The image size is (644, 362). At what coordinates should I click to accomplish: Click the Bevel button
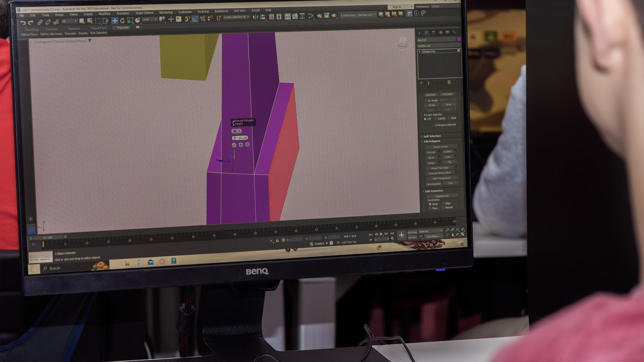[431, 158]
